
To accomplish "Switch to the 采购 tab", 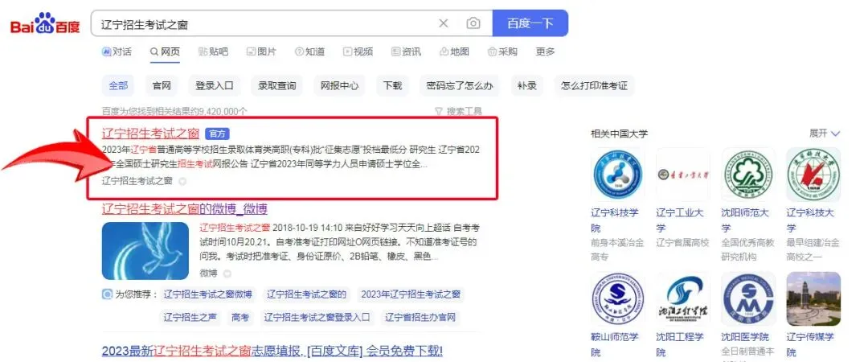I will click(502, 51).
